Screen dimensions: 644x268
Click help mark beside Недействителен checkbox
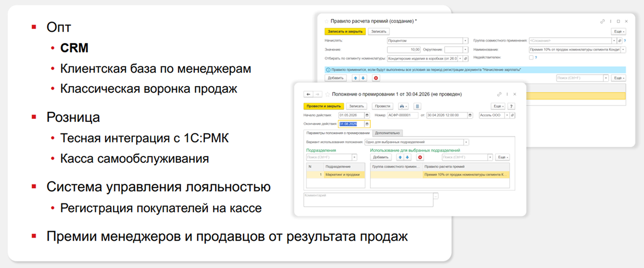click(536, 58)
